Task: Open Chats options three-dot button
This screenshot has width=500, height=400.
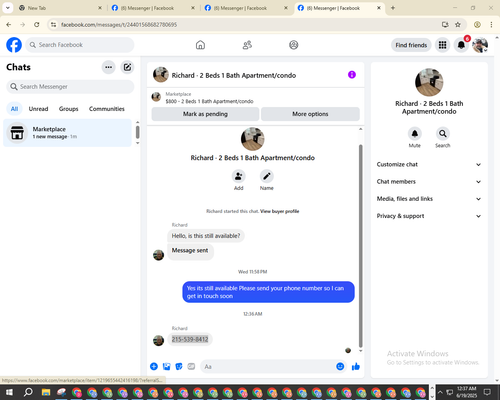Action: (108, 67)
